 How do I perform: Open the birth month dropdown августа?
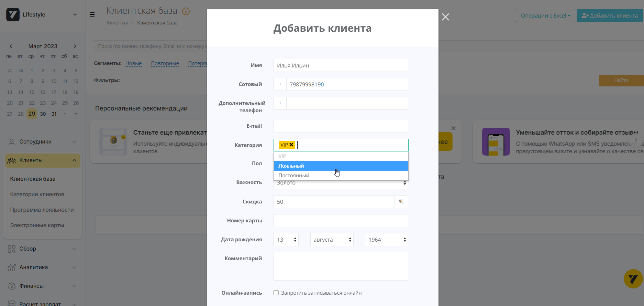pyautogui.click(x=332, y=240)
